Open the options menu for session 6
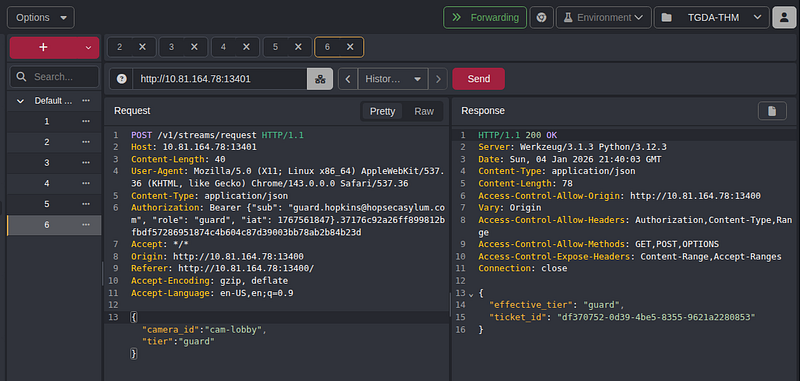This screenshot has width=800, height=381. [x=86, y=225]
